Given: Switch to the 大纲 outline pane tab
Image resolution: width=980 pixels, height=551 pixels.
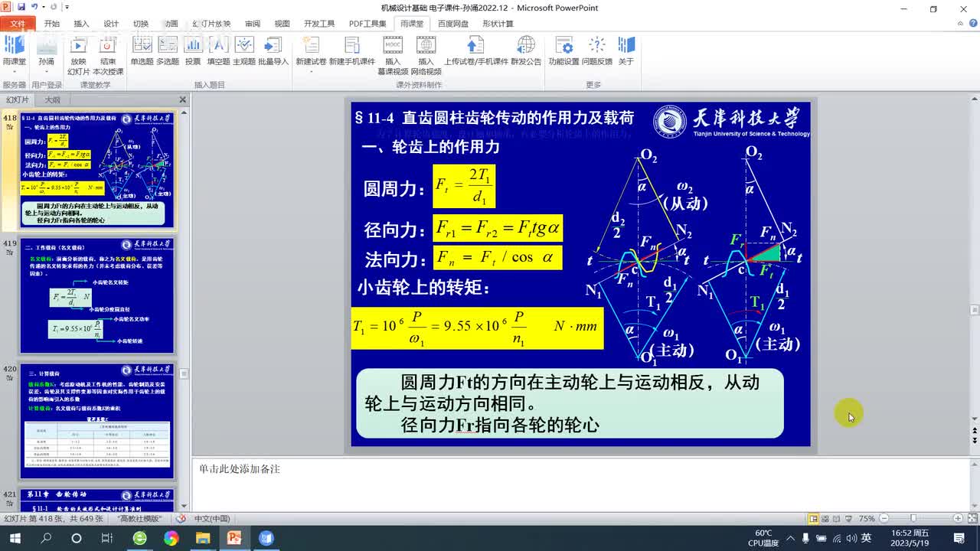Looking at the screenshot, I should 52,99.
